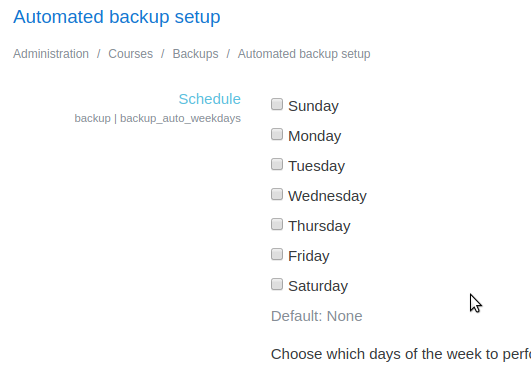The image size is (531, 387).
Task: Click the Automated backup setup breadcrumb item
Action: (304, 54)
